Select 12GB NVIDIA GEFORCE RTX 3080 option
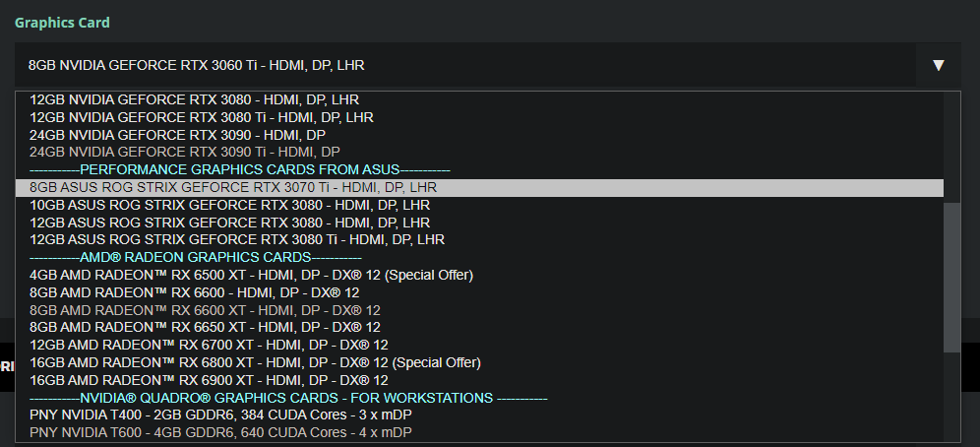Screen dimensions: 980x447 pos(479,100)
